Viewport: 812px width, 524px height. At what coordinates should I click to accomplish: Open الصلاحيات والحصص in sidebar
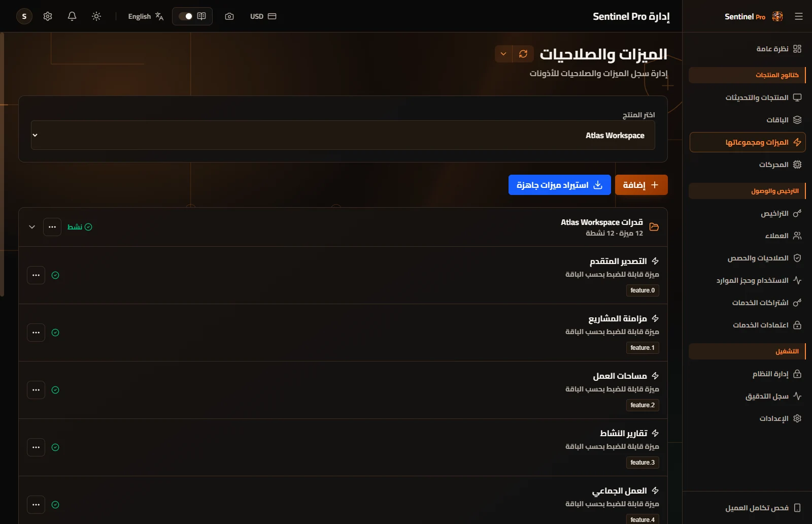click(747, 258)
